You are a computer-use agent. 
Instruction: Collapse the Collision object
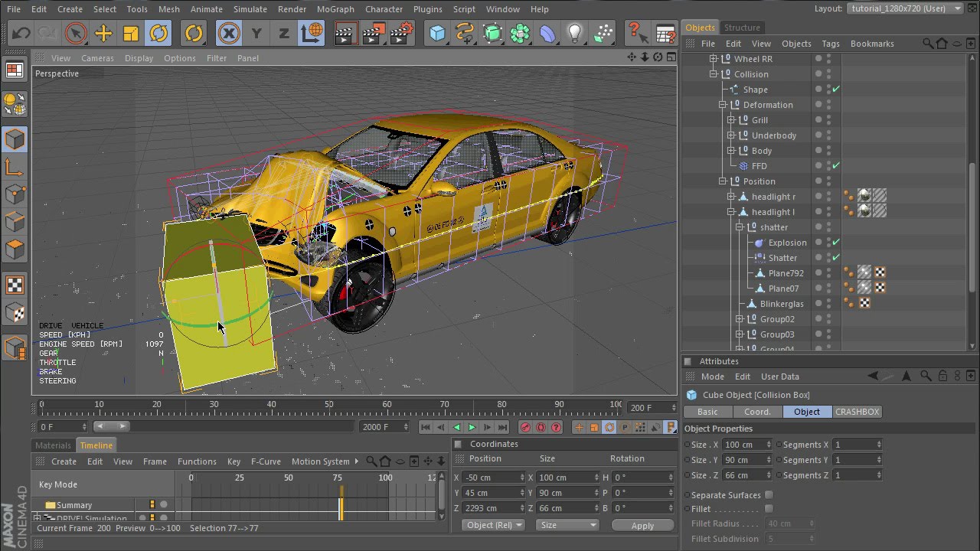pos(714,74)
